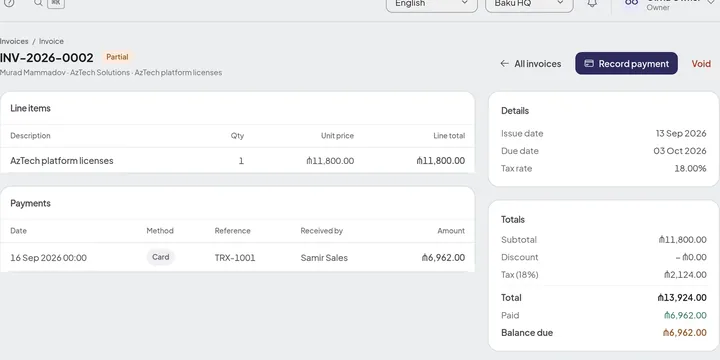The image size is (720, 360).
Task: Click the Line total ₼11,800.00 cell
Action: 441,161
